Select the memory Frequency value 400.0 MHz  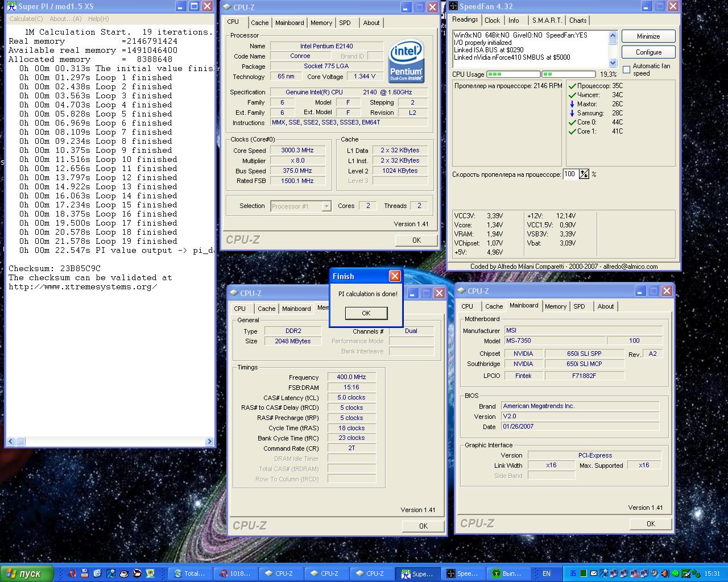[351, 377]
